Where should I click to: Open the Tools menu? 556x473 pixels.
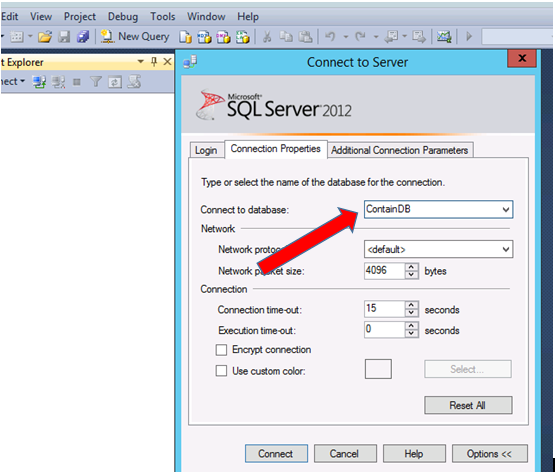pos(163,16)
